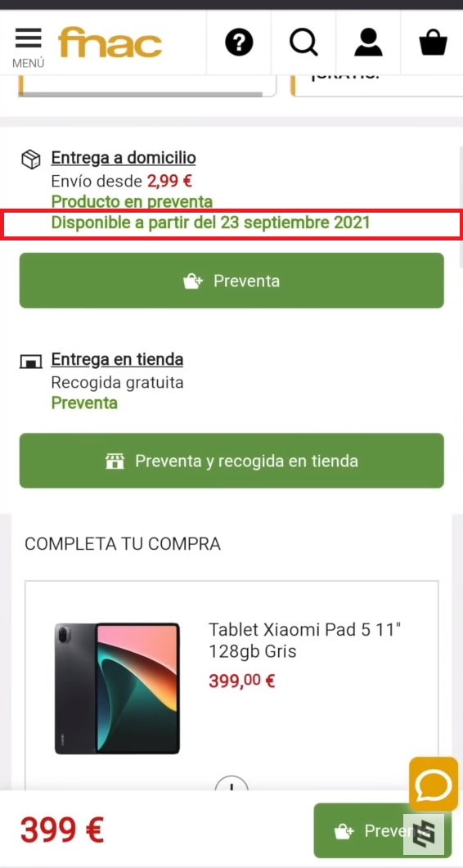Open the help question mark icon

pos(239,43)
